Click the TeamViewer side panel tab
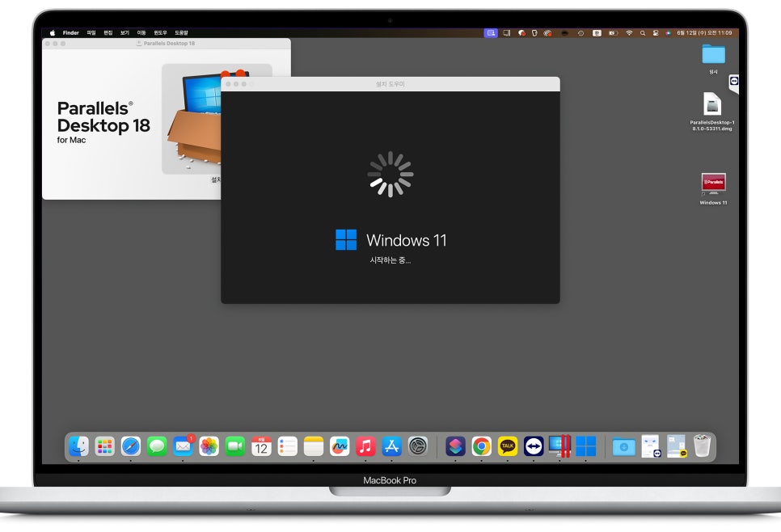Screen dimensions: 781x532 733,82
